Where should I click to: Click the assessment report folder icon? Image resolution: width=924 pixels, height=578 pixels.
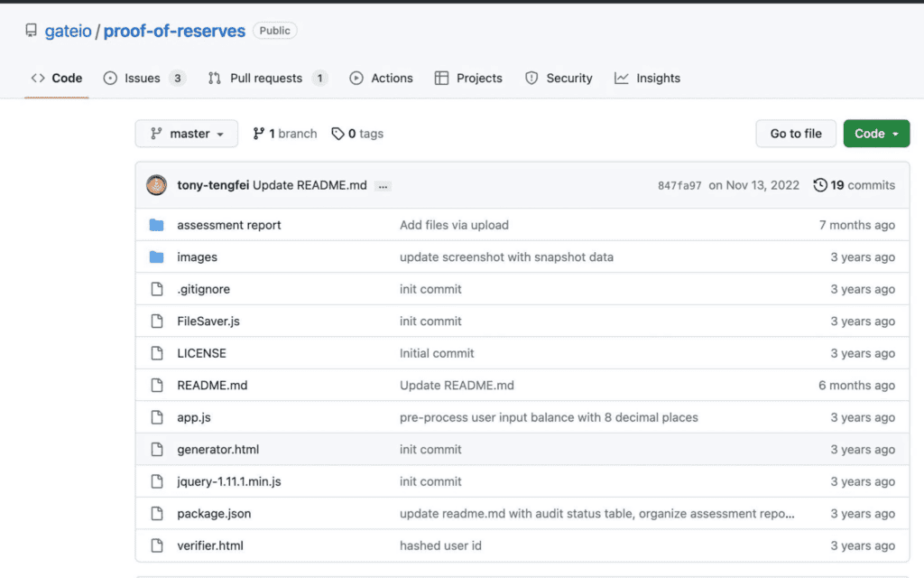pyautogui.click(x=156, y=225)
